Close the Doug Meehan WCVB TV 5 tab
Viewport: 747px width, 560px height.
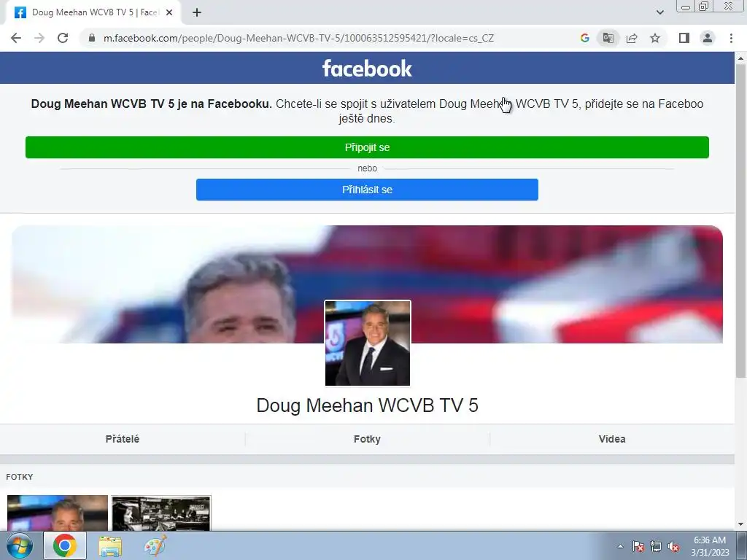[x=169, y=13]
